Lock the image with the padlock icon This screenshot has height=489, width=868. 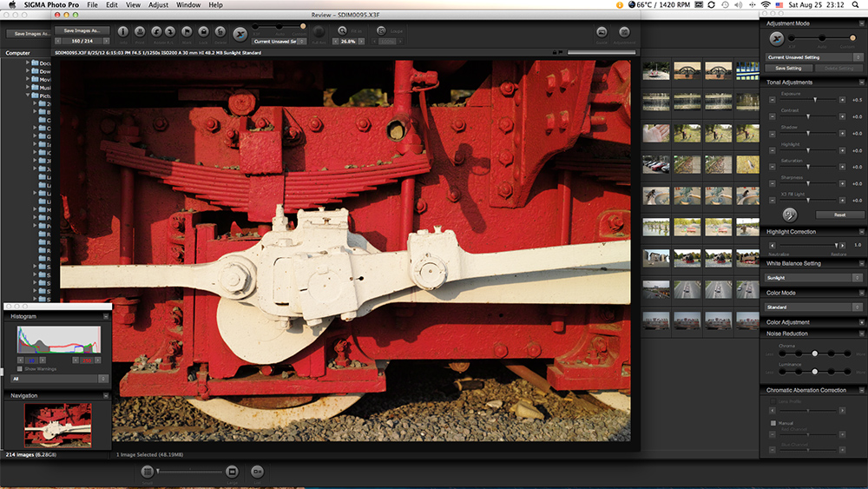[x=204, y=31]
